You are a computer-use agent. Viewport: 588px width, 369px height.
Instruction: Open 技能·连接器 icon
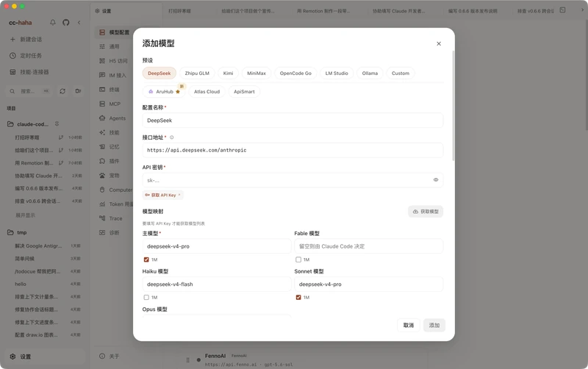[12, 72]
